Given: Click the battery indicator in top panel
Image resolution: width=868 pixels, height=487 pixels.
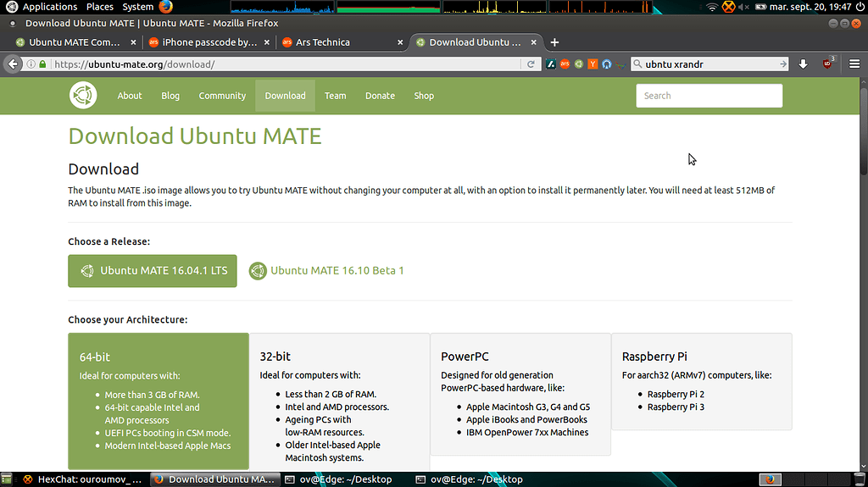Looking at the screenshot, I should (760, 7).
